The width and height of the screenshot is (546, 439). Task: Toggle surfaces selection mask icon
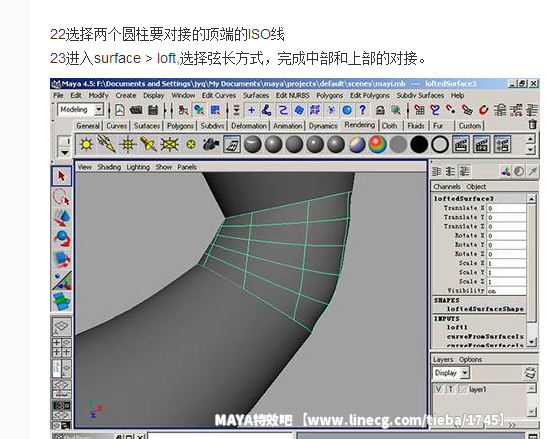coord(299,110)
